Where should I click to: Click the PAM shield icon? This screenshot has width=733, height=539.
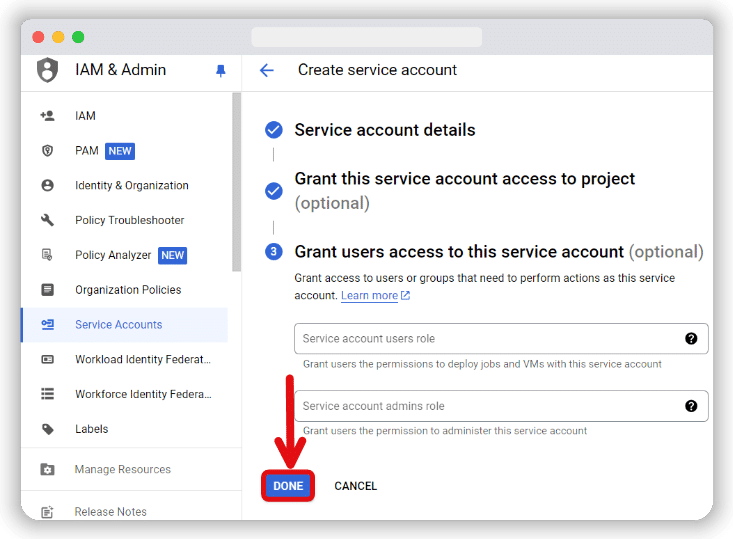pos(47,151)
